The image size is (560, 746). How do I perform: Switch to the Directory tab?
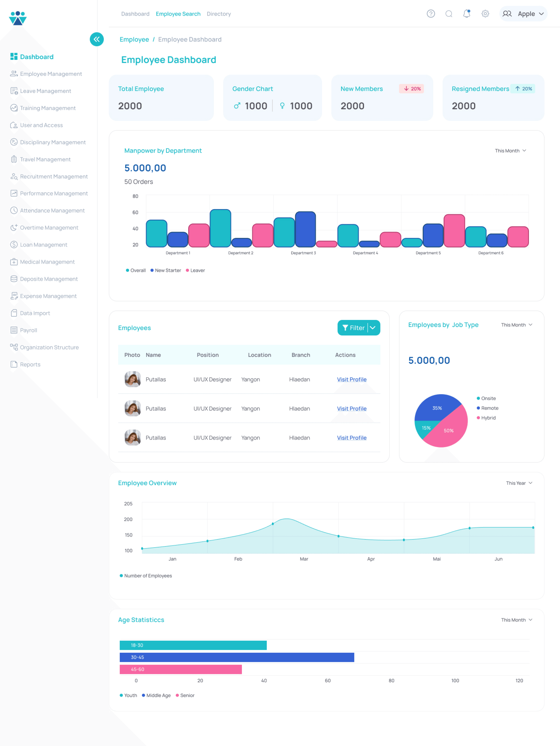click(x=219, y=14)
